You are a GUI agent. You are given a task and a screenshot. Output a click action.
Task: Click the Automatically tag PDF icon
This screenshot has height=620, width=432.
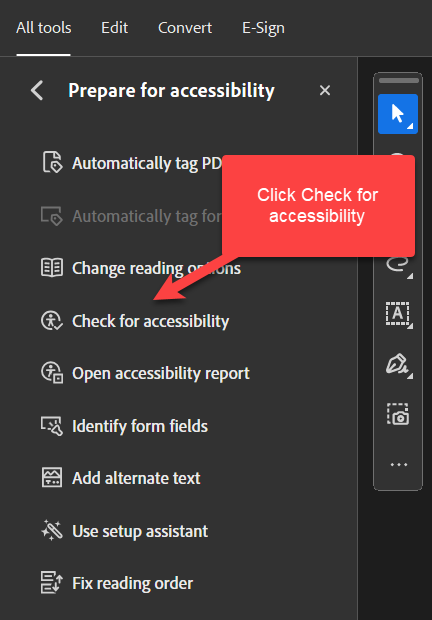pyautogui.click(x=52, y=162)
